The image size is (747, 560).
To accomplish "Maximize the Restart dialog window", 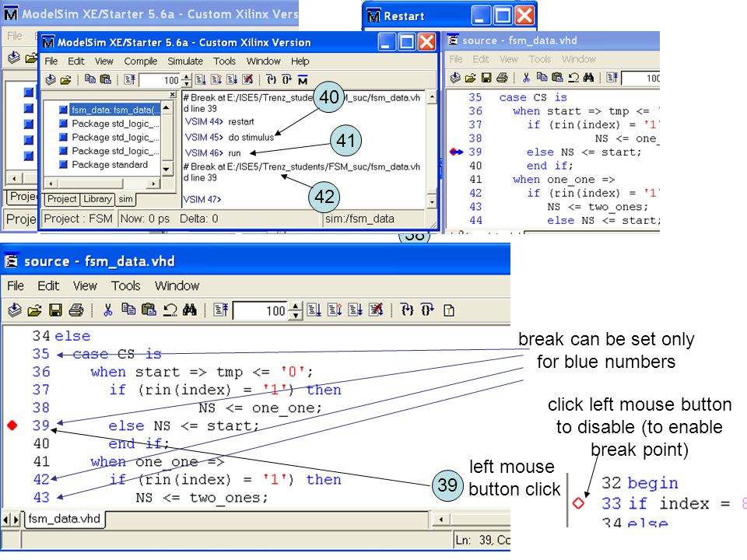I will pos(503,16).
